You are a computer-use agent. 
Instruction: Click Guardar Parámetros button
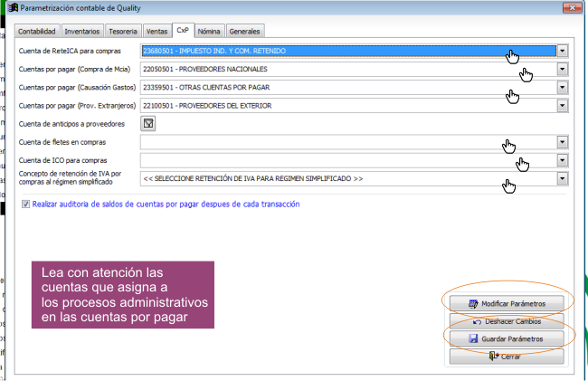(507, 339)
